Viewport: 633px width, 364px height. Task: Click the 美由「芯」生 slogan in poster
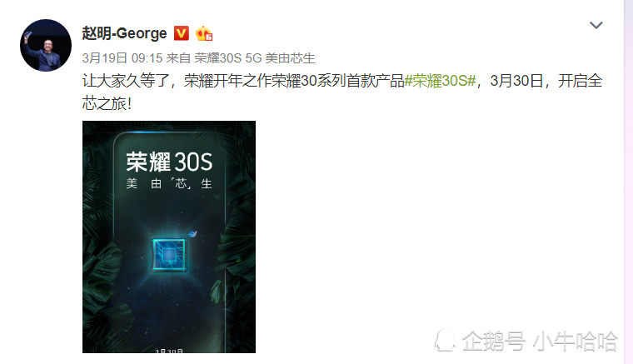pos(169,183)
